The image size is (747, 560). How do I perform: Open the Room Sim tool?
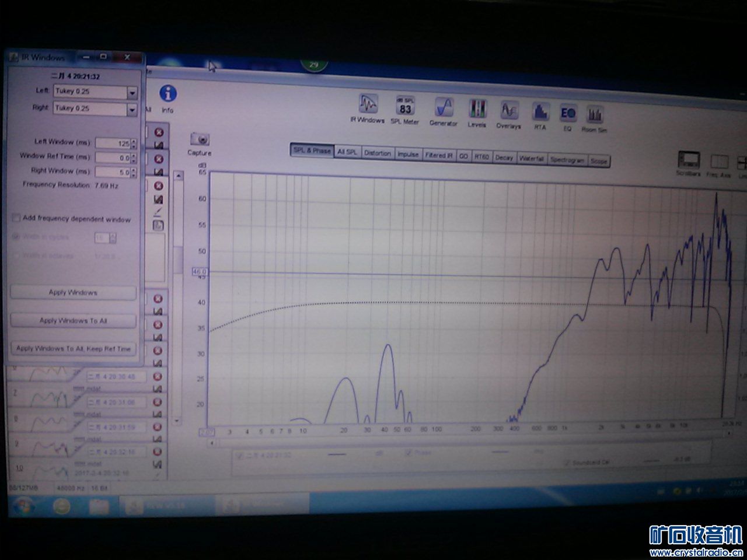594,114
